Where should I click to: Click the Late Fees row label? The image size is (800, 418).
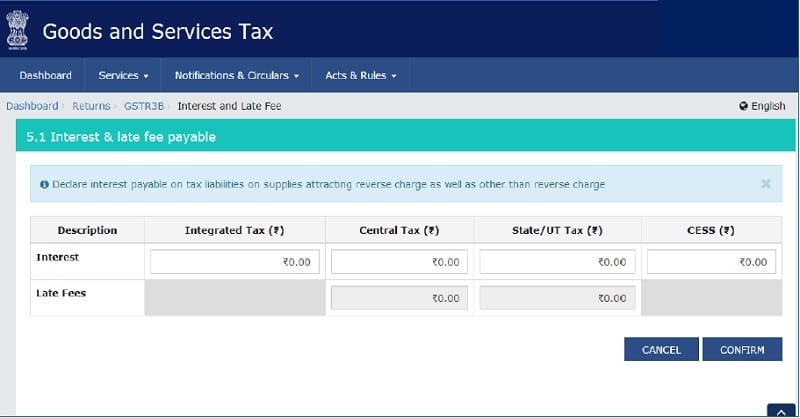click(x=61, y=293)
